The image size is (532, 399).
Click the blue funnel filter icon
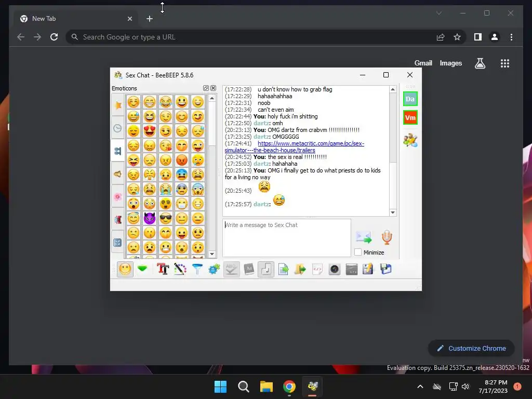click(x=197, y=269)
